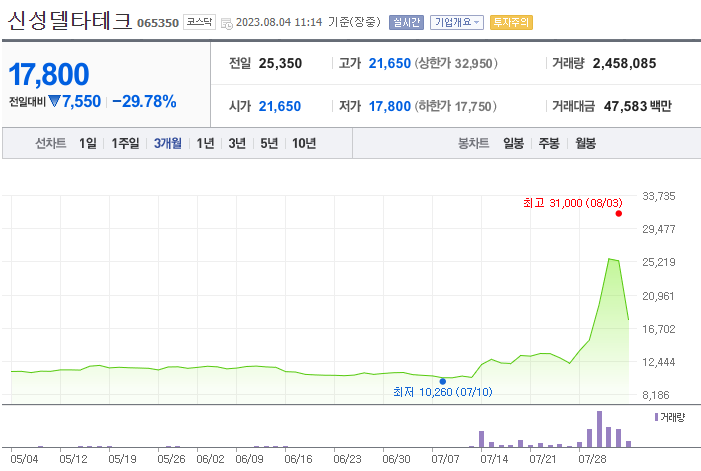Screen dimensions: 701x471
Task: Click the -29.78% change rate
Action: [144, 101]
